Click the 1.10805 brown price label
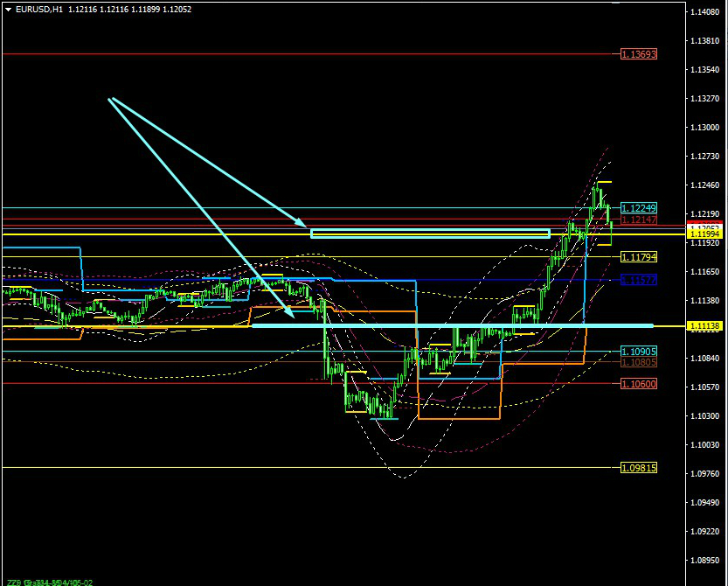 (638, 361)
